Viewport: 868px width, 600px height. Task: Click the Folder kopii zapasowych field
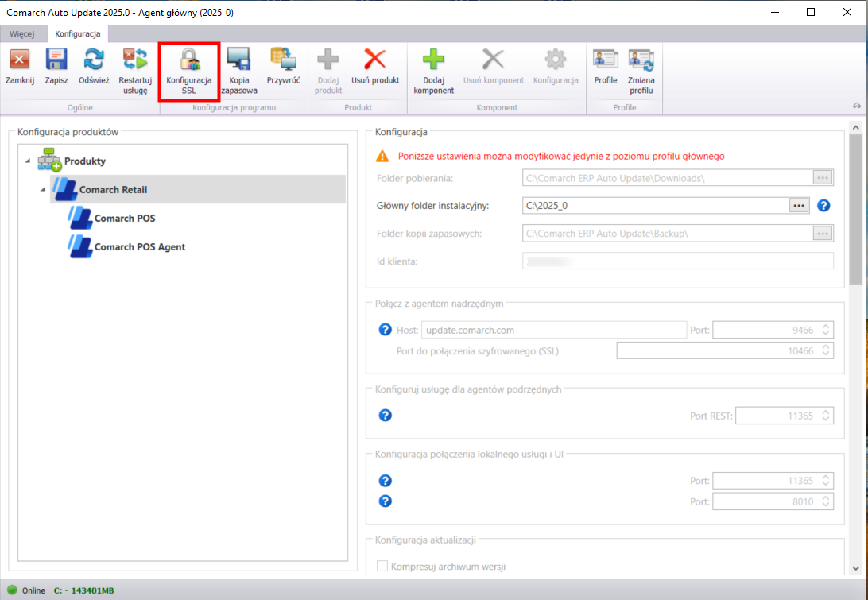[x=668, y=234]
